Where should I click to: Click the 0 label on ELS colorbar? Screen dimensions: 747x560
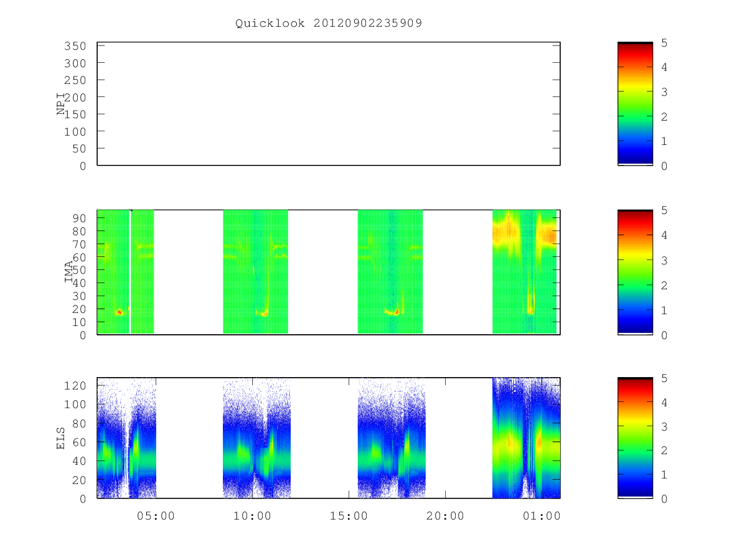click(x=665, y=499)
